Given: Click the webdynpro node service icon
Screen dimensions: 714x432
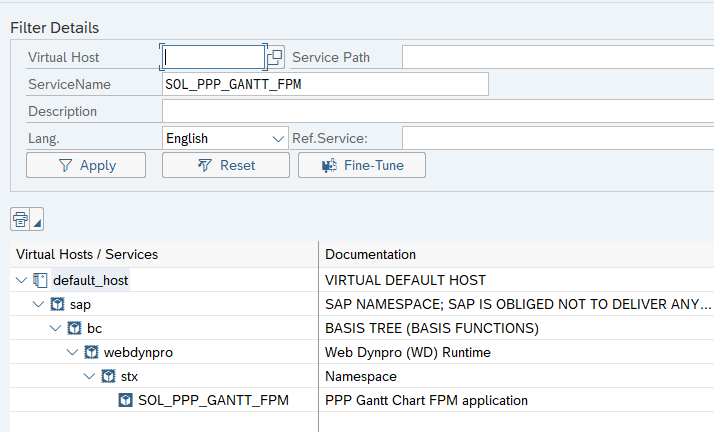Looking at the screenshot, I should (91, 352).
